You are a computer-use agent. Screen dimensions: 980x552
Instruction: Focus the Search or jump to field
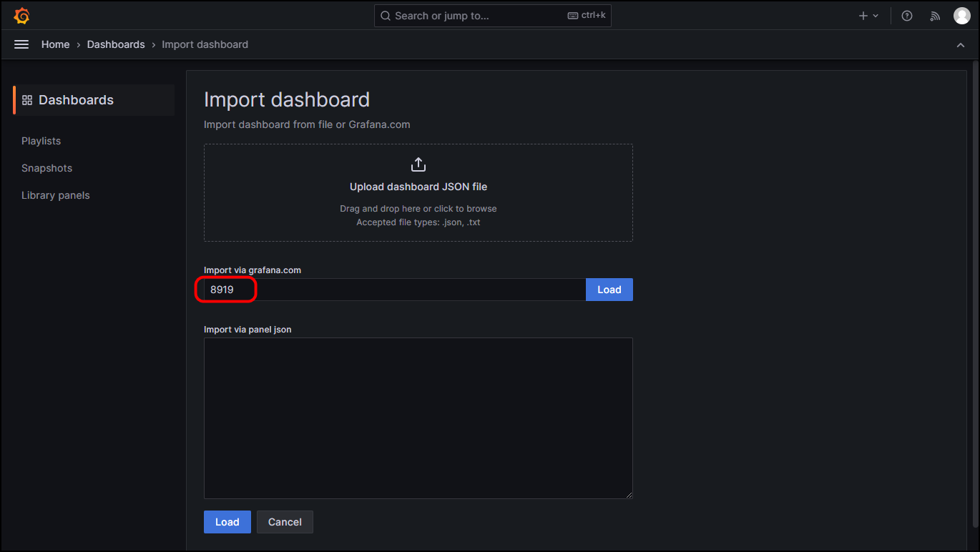point(493,16)
